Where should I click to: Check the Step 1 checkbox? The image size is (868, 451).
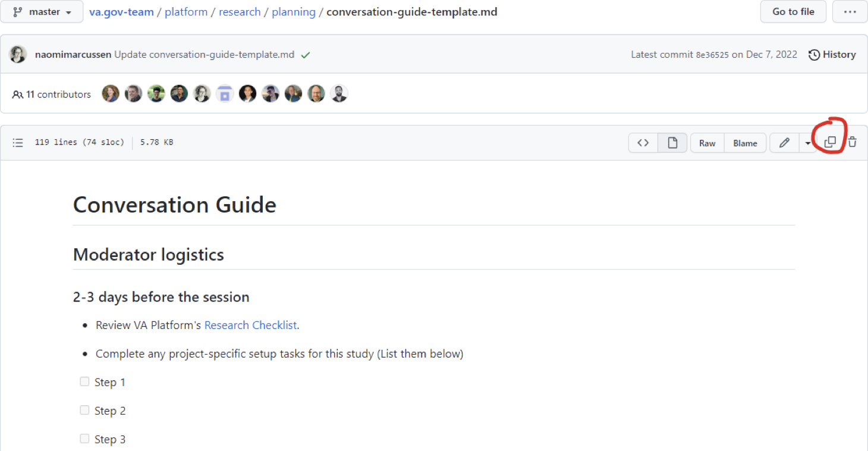click(84, 381)
